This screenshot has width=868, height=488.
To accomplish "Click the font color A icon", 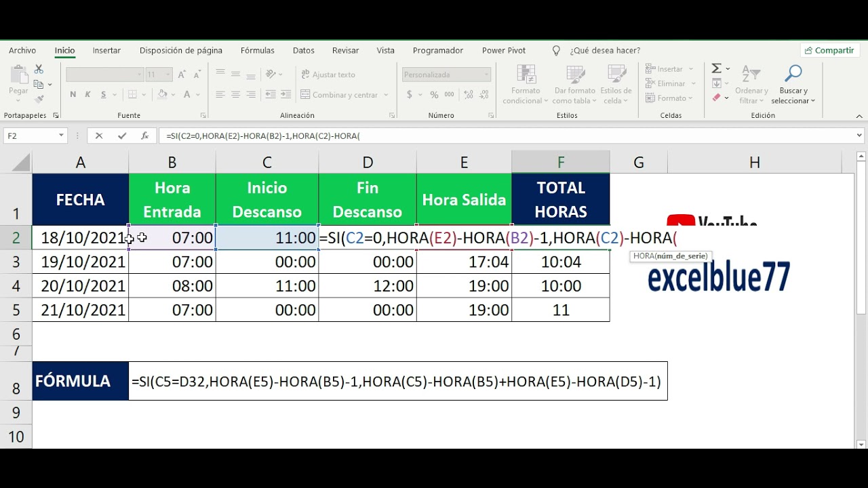I will tap(187, 95).
